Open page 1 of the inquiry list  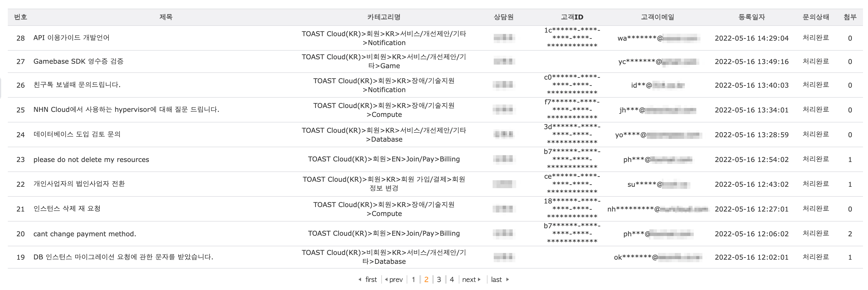(413, 279)
